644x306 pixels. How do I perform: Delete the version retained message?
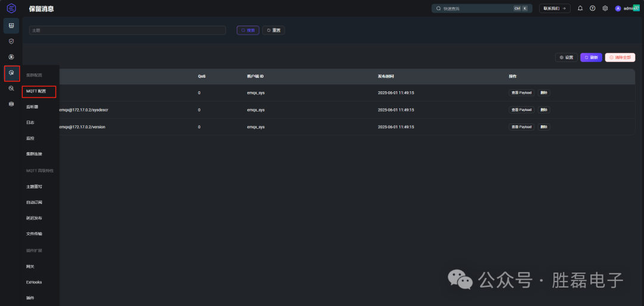544,127
